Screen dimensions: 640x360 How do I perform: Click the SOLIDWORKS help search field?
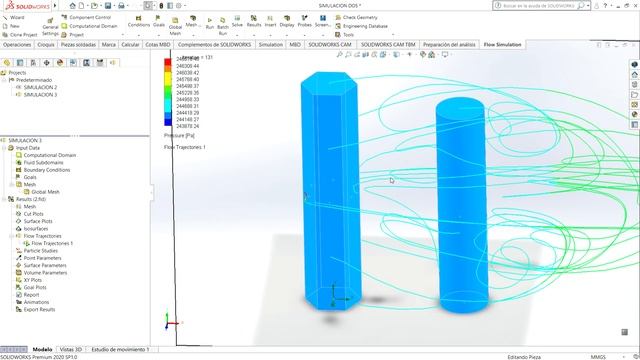540,6
